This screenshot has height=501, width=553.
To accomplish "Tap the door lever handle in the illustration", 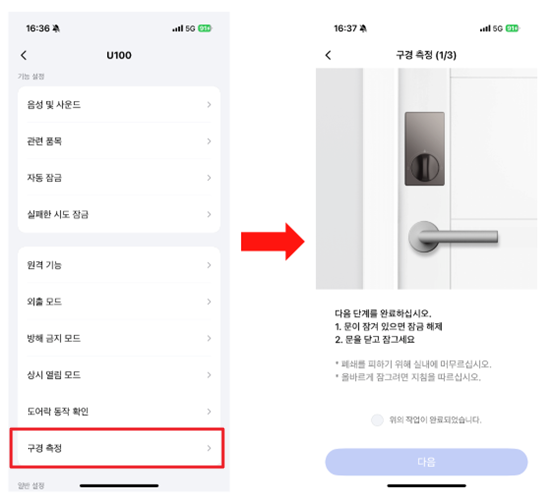I will click(453, 237).
